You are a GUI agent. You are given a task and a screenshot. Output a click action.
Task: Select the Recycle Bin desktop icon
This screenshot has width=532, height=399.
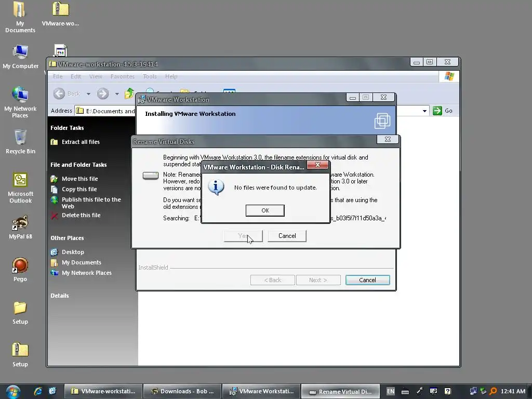pos(20,142)
